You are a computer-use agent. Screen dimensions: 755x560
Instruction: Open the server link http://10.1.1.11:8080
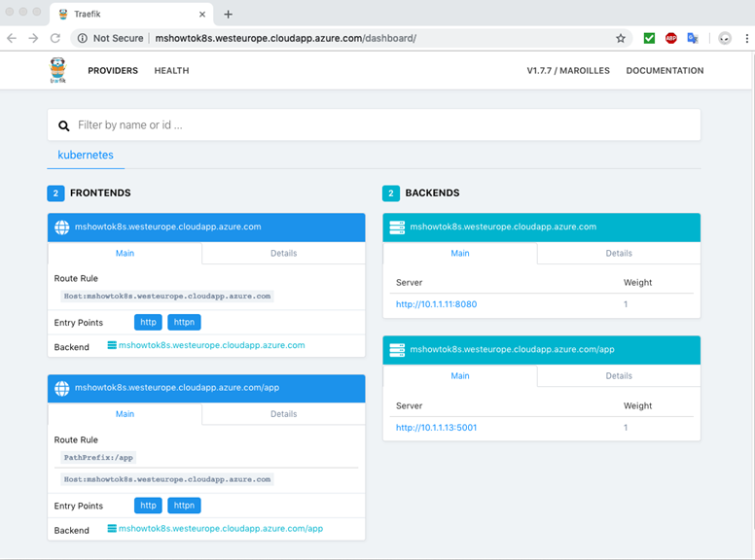(436, 304)
